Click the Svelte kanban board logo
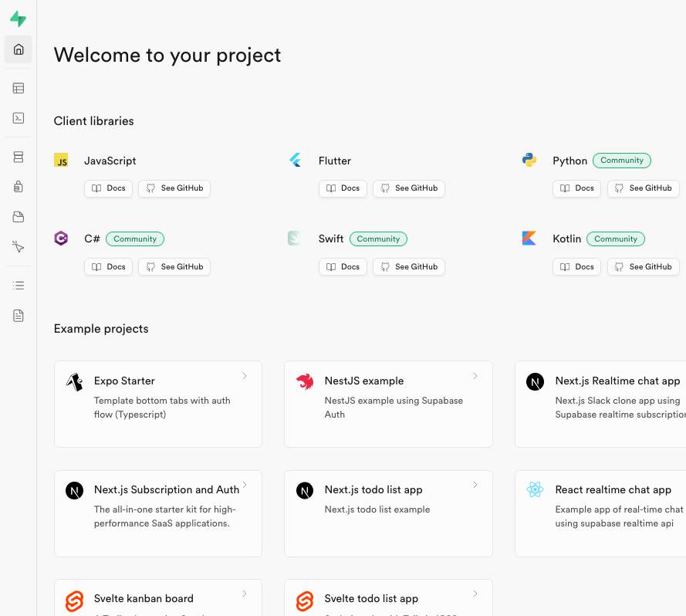This screenshot has height=616, width=686. click(74, 601)
